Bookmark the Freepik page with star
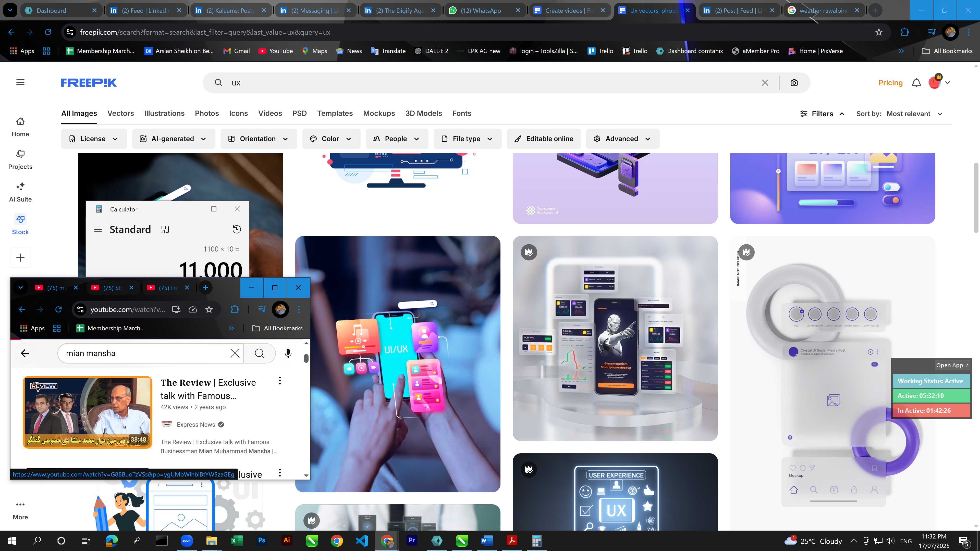The height and width of the screenshot is (551, 980). (x=879, y=32)
